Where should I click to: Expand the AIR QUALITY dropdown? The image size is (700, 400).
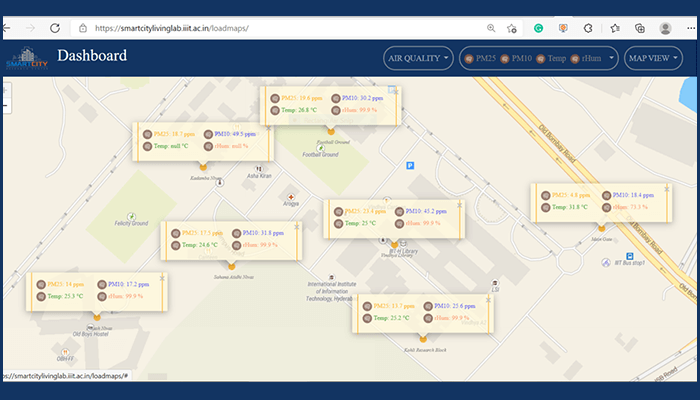[x=418, y=59]
